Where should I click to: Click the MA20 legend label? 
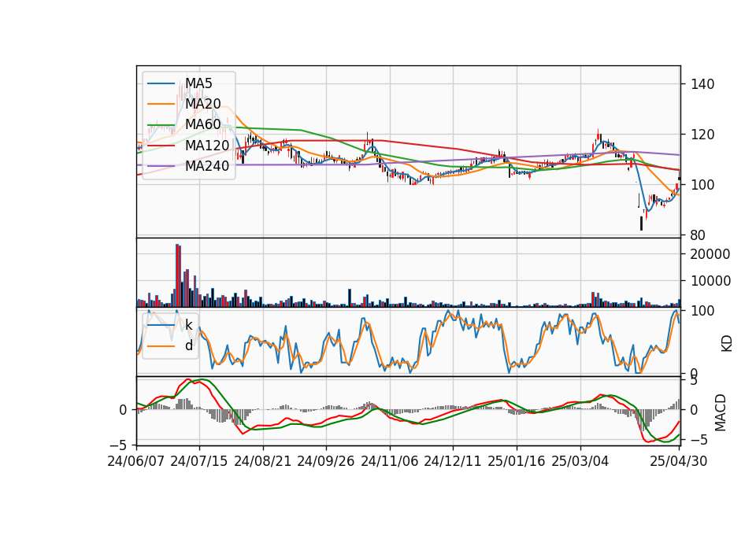(202, 104)
